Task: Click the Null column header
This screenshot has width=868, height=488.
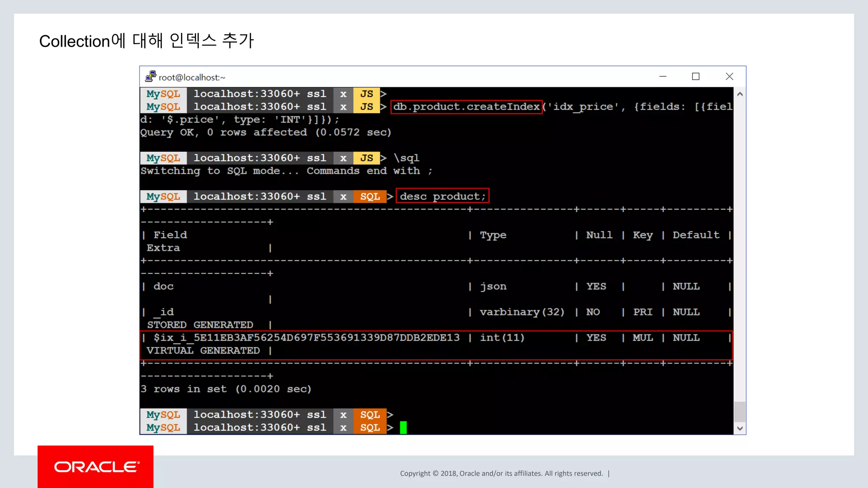Action: point(599,235)
